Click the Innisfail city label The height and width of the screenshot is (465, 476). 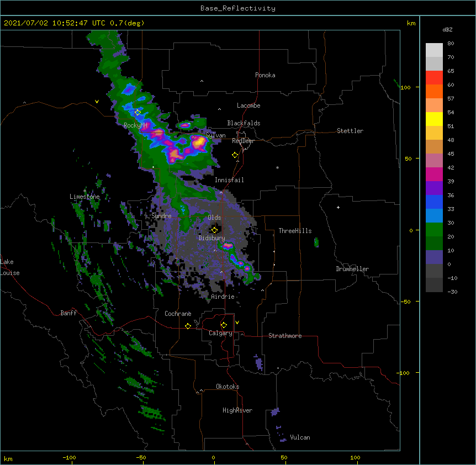tap(229, 180)
